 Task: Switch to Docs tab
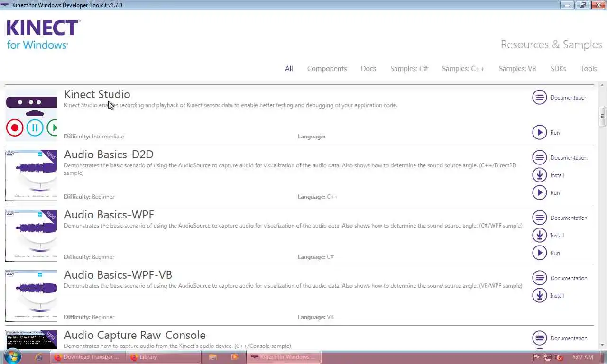(x=368, y=69)
